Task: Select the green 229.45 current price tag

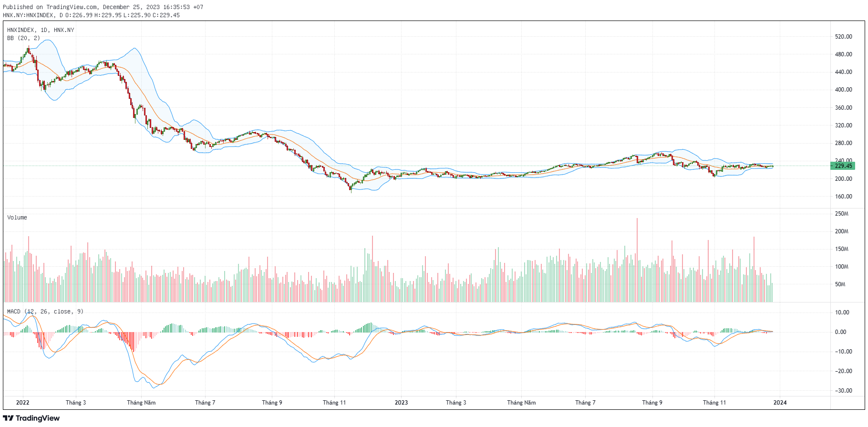Action: click(x=843, y=166)
